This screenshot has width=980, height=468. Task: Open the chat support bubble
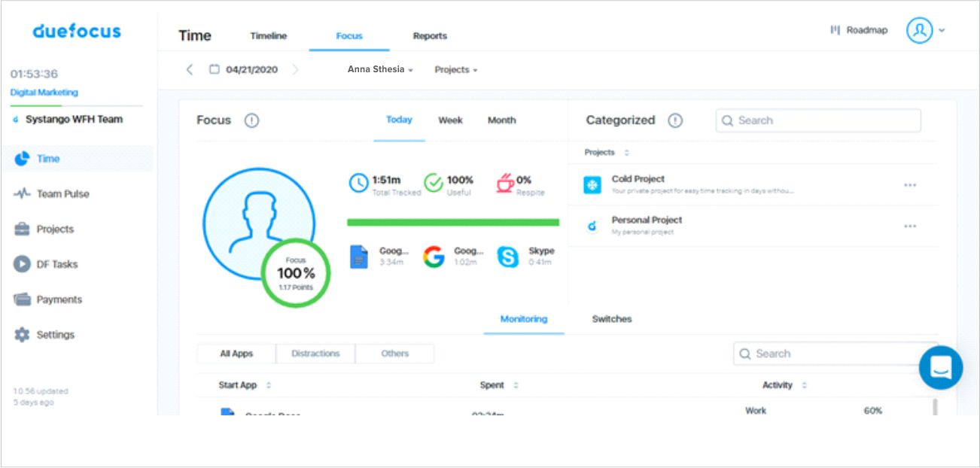[941, 367]
